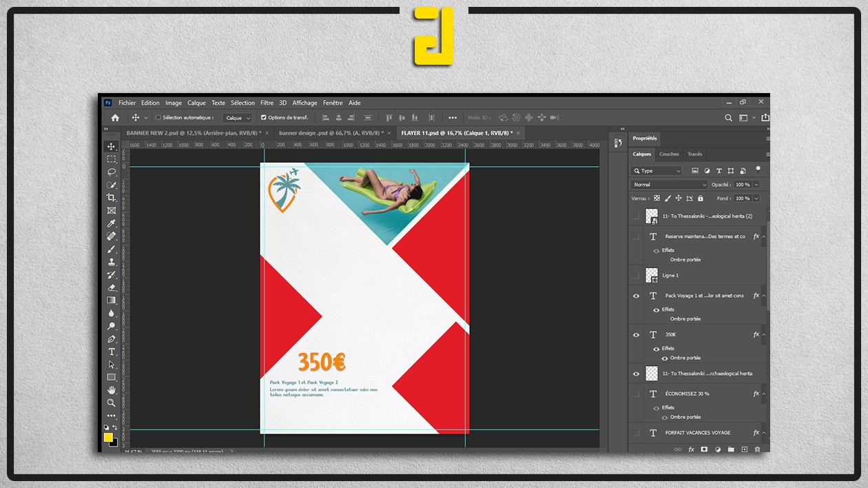Collapse effects of ÉCONOMISEZ 30 % layer
Viewport: 868px width, 488px height.
coord(763,394)
